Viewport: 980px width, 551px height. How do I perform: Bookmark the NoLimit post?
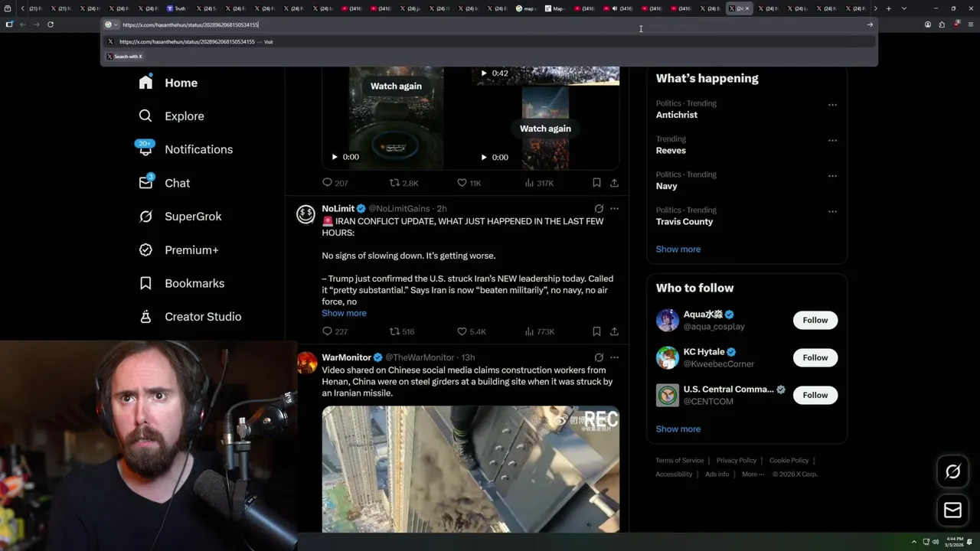tap(596, 331)
